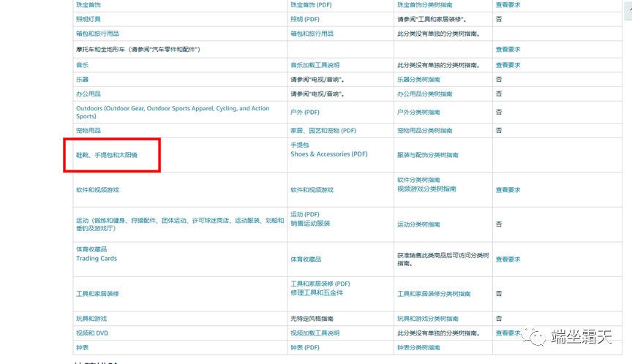
Task: Open the 宠物用品 category link
Action: pos(89,130)
